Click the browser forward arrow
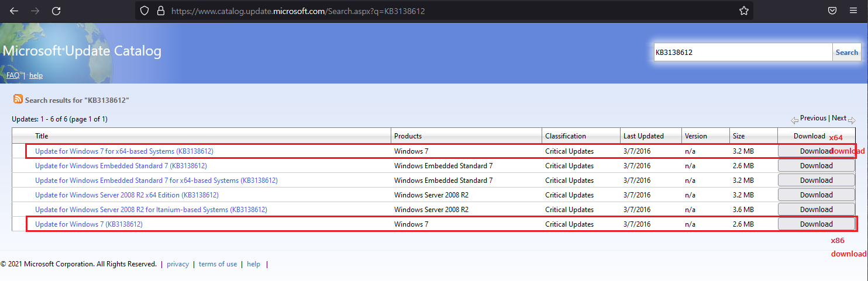 pos(35,11)
